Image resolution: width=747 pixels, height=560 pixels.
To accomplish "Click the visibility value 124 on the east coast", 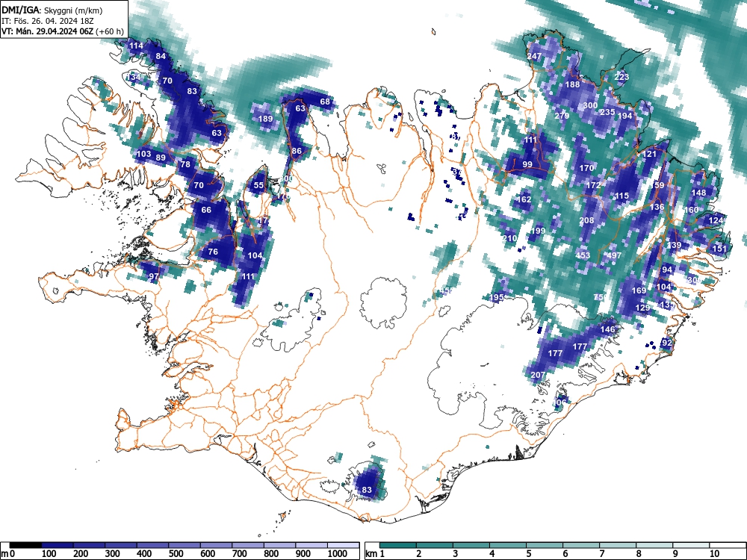I will [716, 220].
